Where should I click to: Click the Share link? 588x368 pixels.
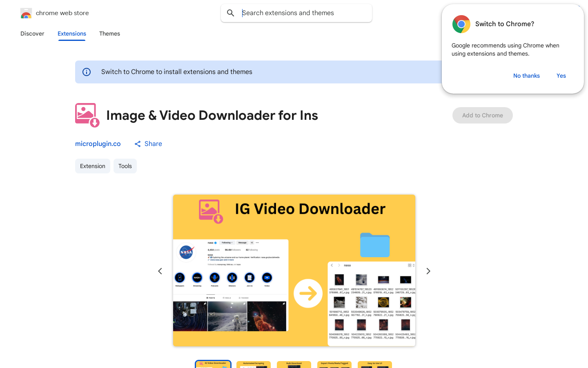[x=148, y=144]
